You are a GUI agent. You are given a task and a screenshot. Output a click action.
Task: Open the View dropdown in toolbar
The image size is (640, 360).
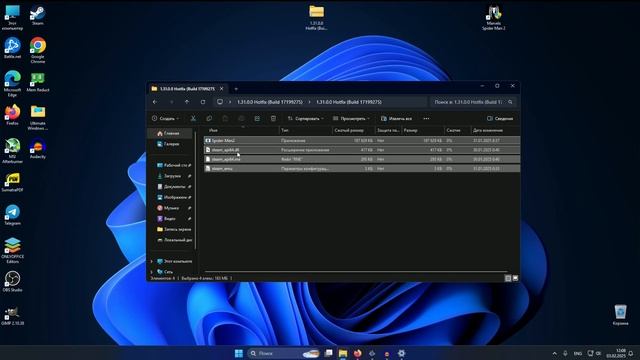click(351, 118)
